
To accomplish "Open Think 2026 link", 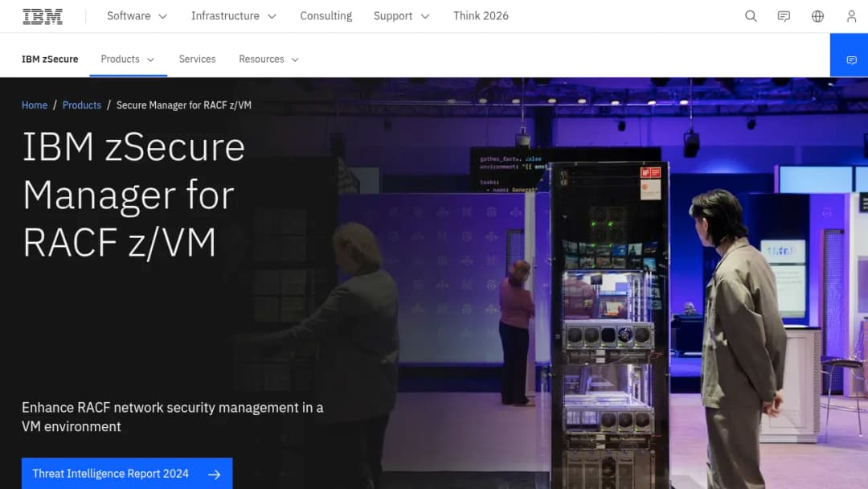I will [x=481, y=16].
